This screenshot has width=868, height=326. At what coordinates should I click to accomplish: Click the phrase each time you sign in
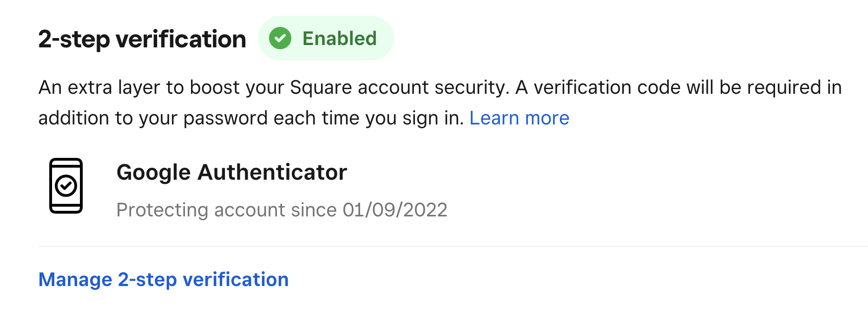[369, 118]
